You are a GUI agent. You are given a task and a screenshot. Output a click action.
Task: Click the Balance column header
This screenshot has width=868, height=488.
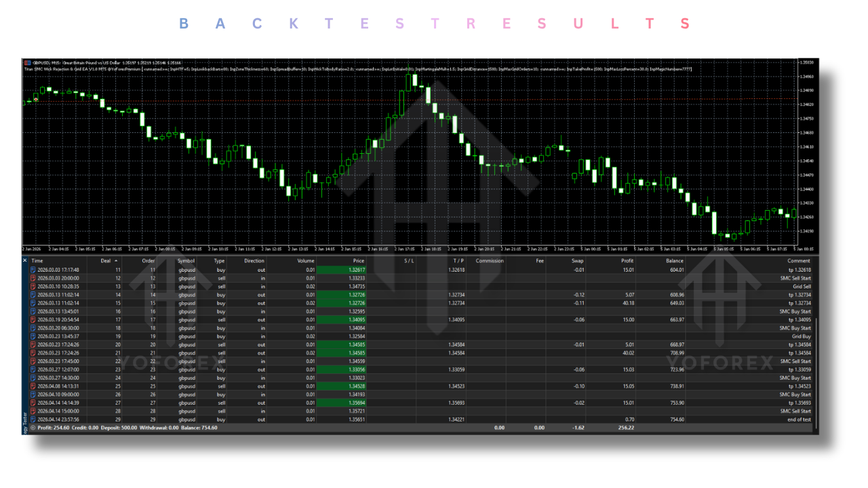coord(674,260)
